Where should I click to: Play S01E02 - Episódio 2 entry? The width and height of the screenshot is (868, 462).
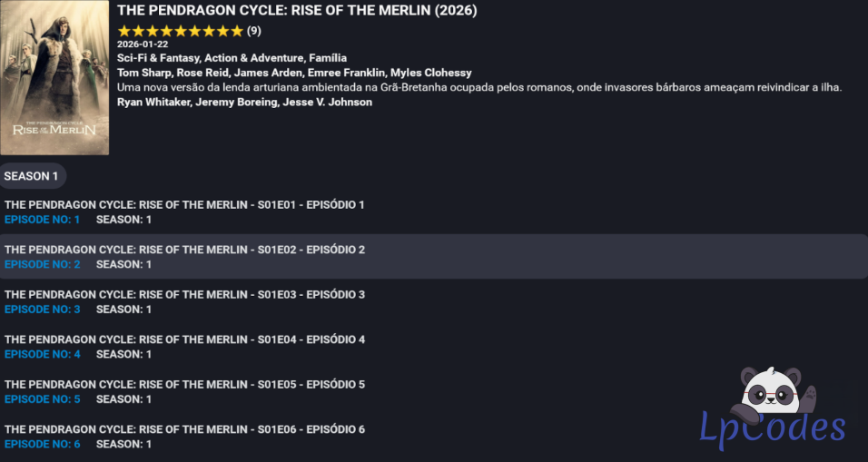(x=184, y=250)
